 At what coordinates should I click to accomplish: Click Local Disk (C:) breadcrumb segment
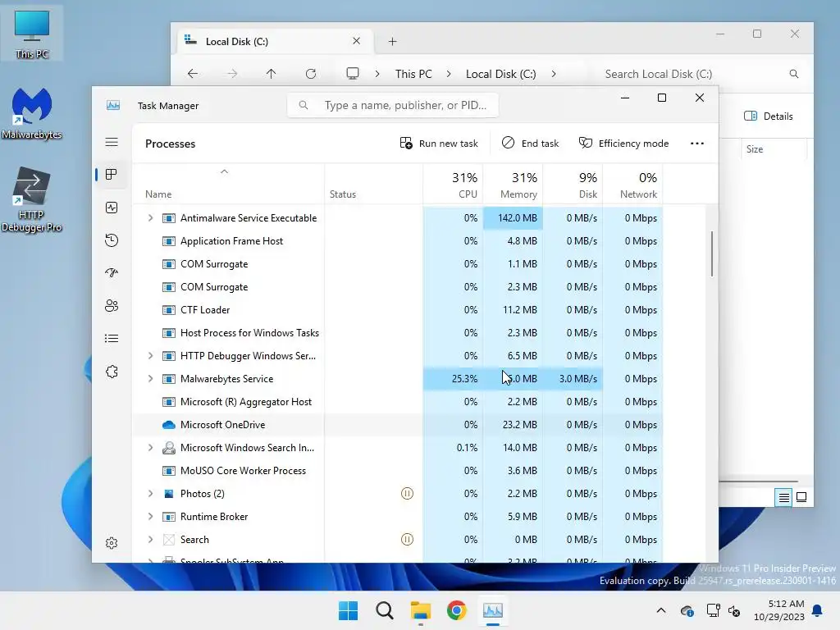click(501, 74)
